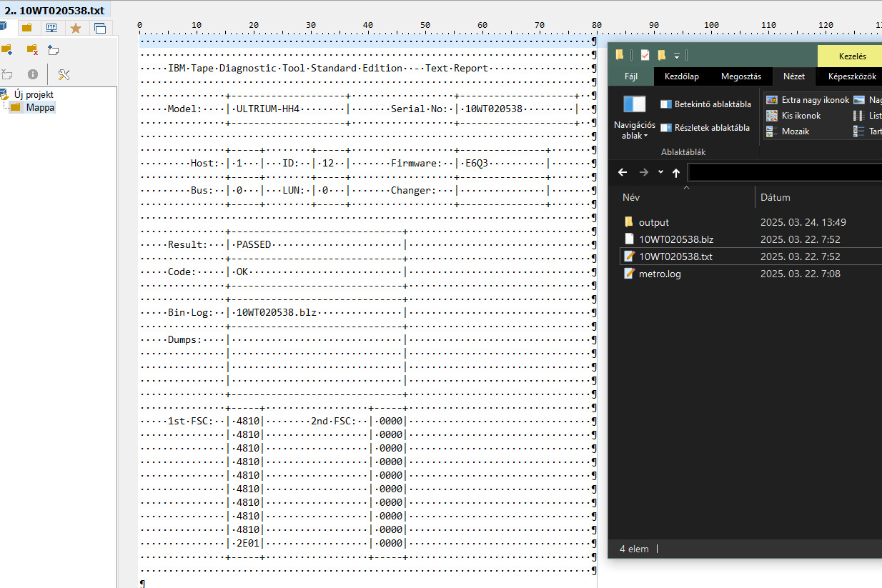Choose Kis ikonok view
This screenshot has height=588, width=882.
pyautogui.click(x=793, y=115)
